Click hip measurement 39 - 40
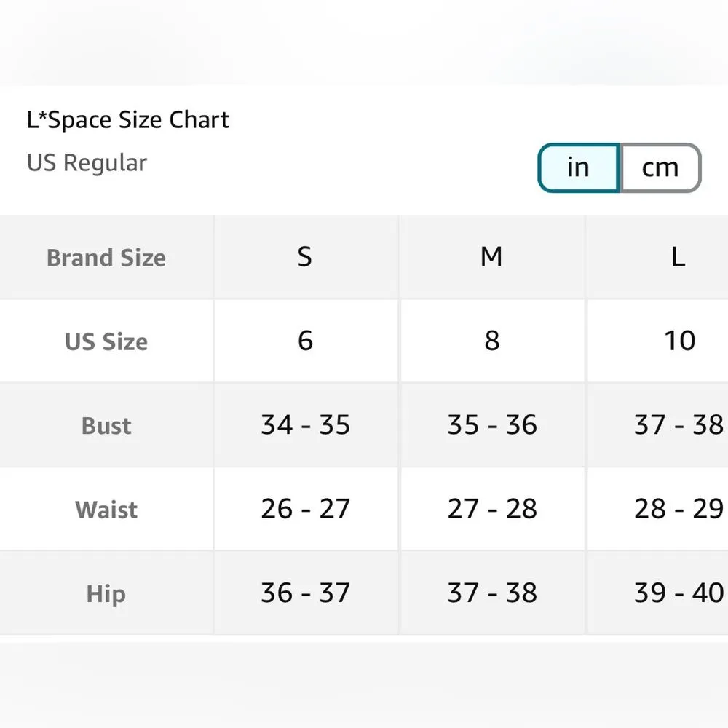 tap(678, 593)
